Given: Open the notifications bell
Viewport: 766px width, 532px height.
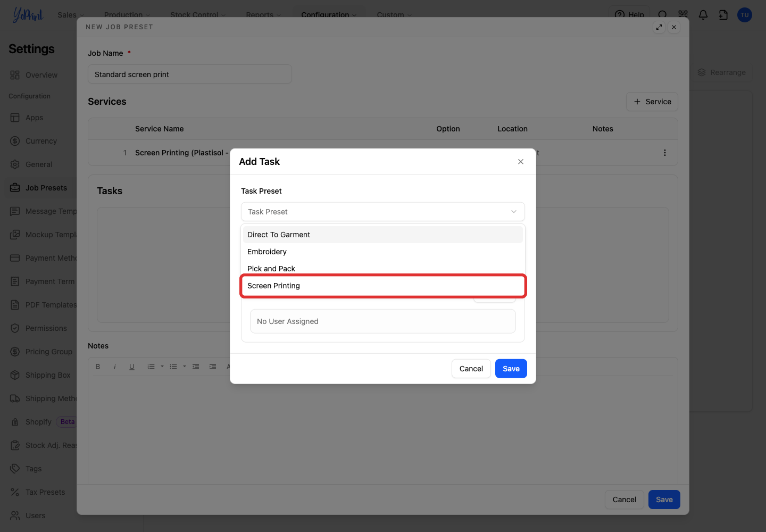Looking at the screenshot, I should click(703, 15).
